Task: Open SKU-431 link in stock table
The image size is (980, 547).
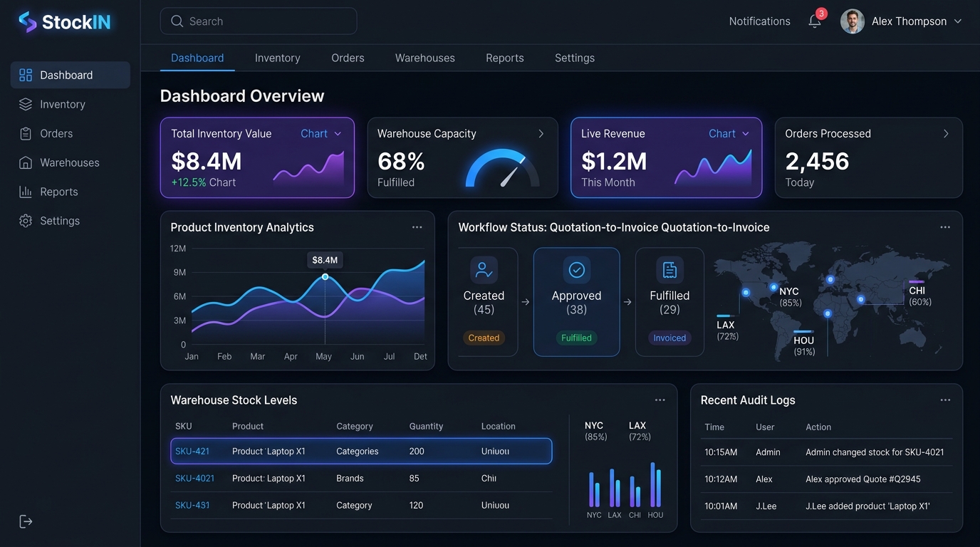Action: click(x=192, y=506)
